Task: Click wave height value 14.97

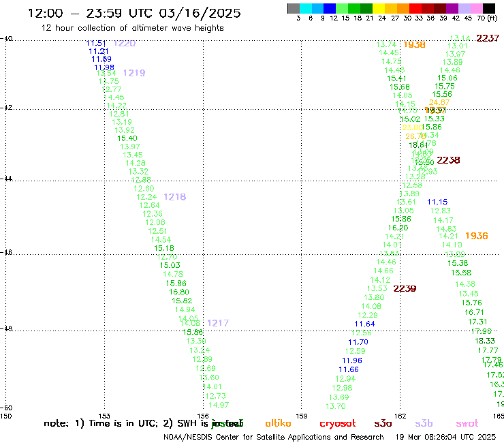Action: (x=219, y=405)
